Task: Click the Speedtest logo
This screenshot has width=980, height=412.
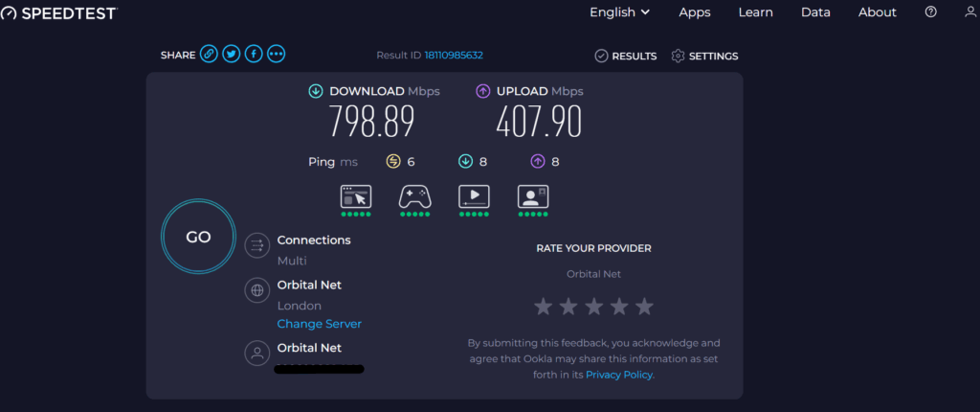Action: [58, 13]
